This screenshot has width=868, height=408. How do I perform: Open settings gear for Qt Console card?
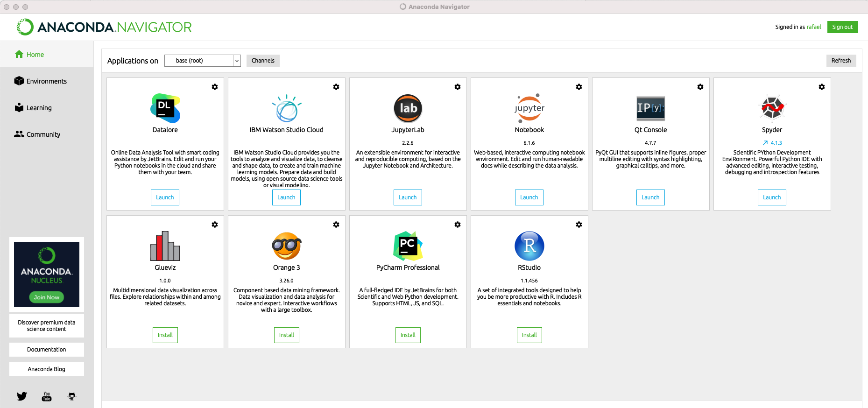[x=700, y=87]
